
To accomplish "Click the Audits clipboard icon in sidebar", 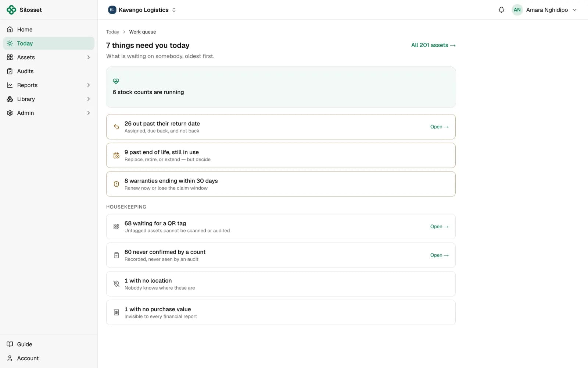I will coord(10,71).
